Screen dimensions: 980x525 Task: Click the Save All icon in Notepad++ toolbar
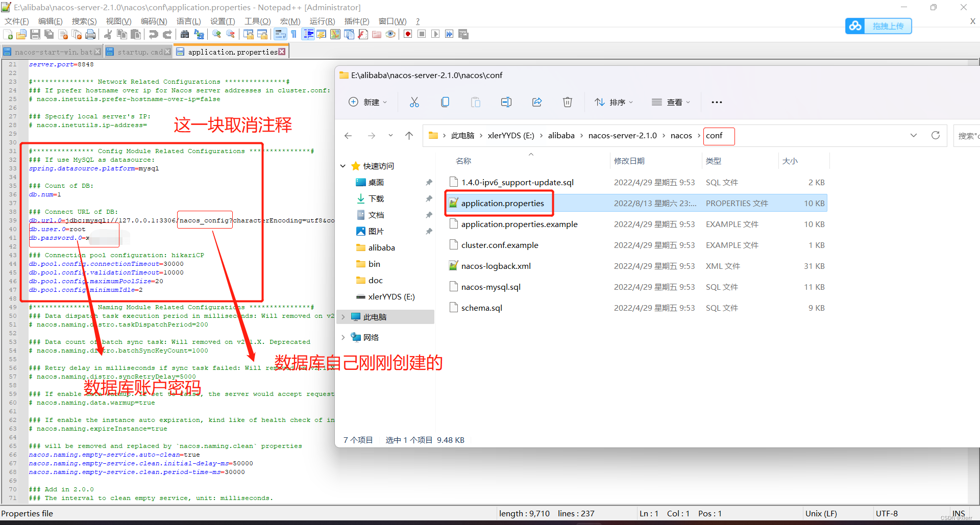point(49,34)
